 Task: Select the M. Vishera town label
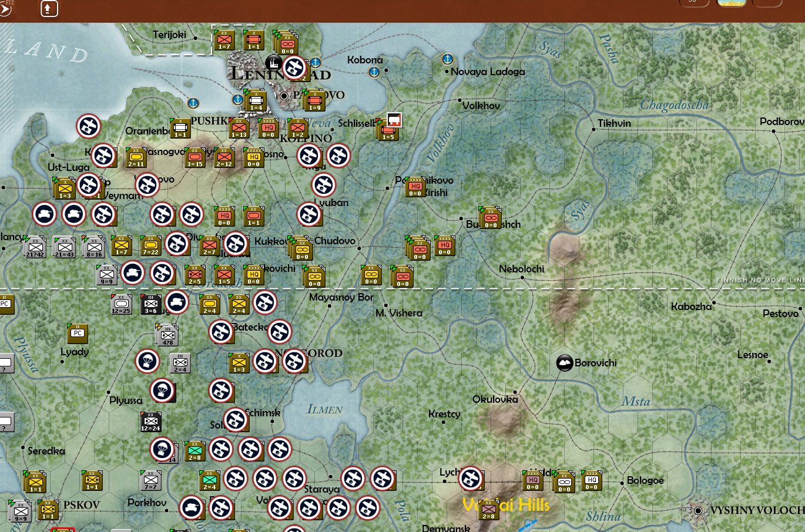(x=399, y=313)
